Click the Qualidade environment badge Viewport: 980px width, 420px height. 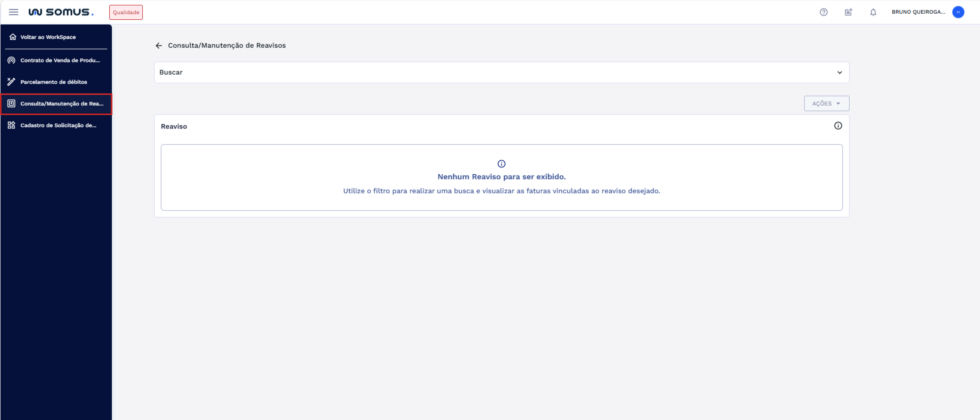click(126, 13)
